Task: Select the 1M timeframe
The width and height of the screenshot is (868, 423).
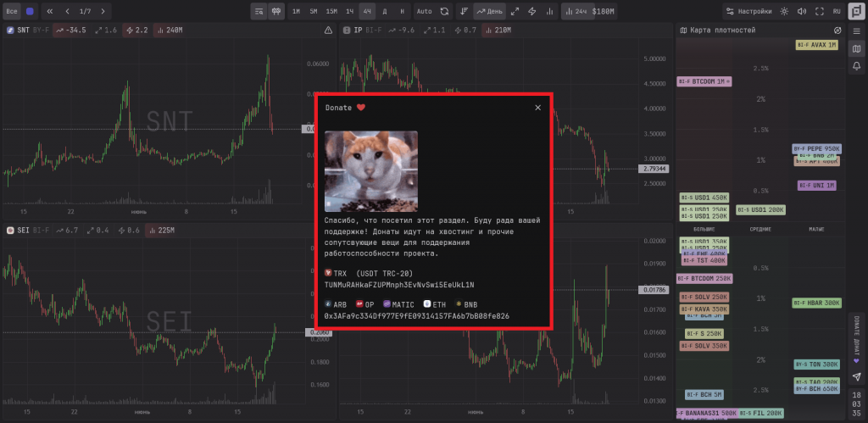Action: click(296, 11)
